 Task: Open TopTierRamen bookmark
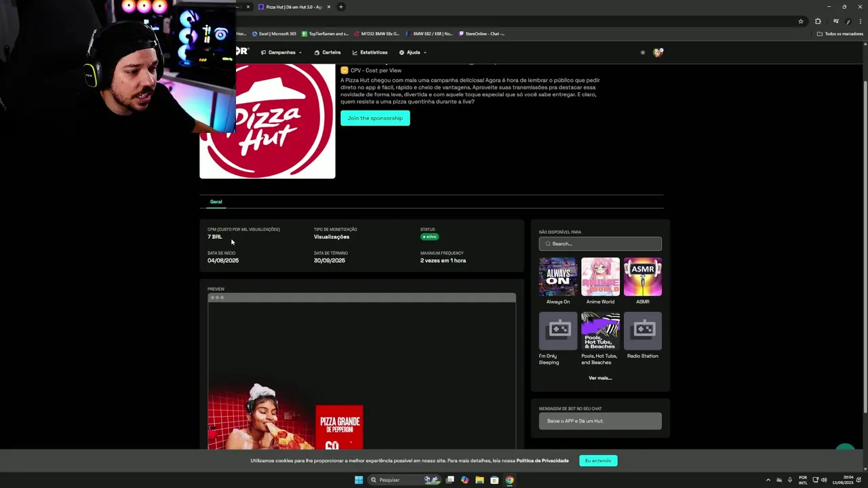(325, 33)
